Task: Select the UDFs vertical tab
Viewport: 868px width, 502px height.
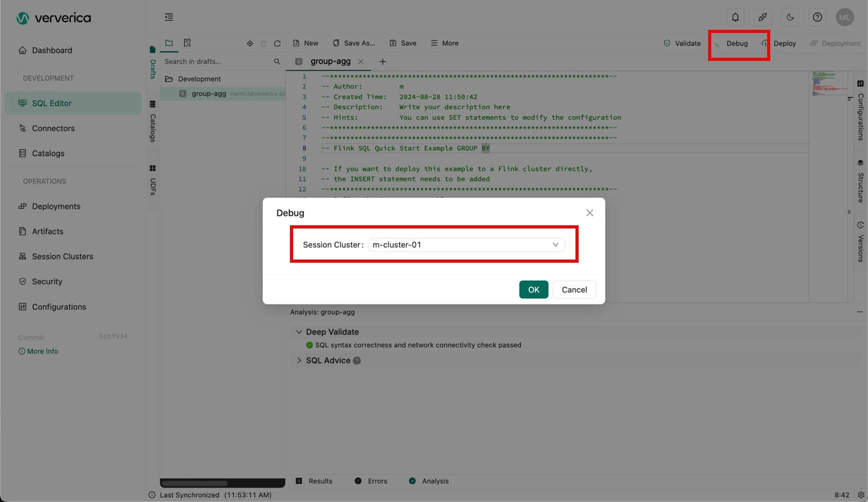Action: (152, 180)
